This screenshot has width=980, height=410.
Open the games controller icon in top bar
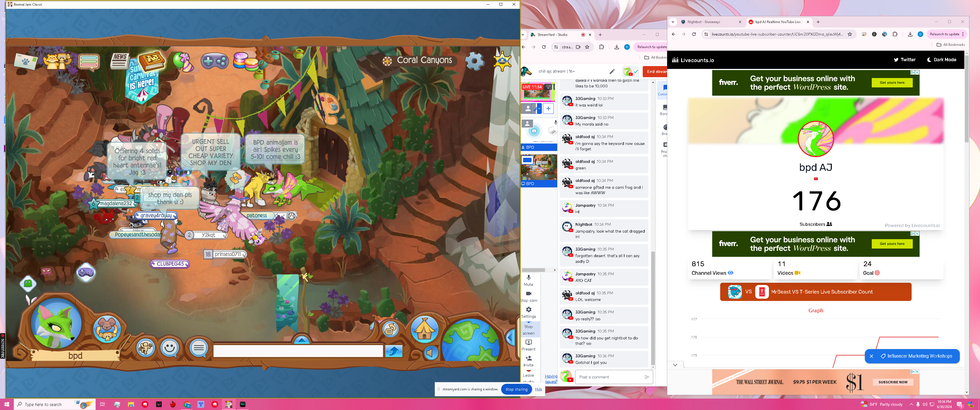[x=215, y=61]
